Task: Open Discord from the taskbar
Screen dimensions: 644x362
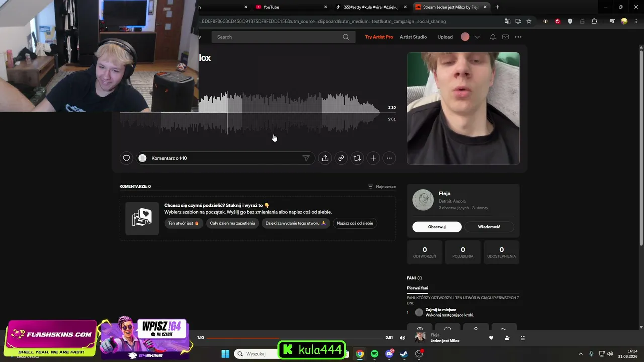Action: (389, 354)
